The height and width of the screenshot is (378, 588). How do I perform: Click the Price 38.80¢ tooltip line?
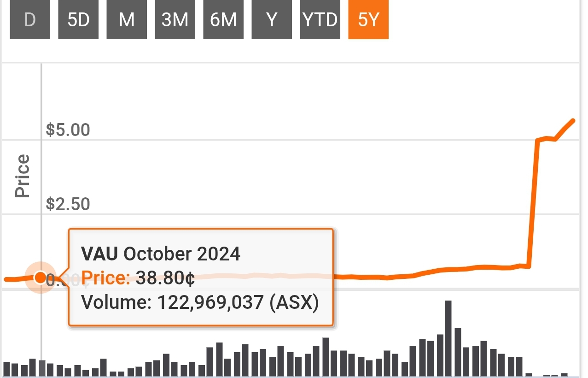point(138,278)
